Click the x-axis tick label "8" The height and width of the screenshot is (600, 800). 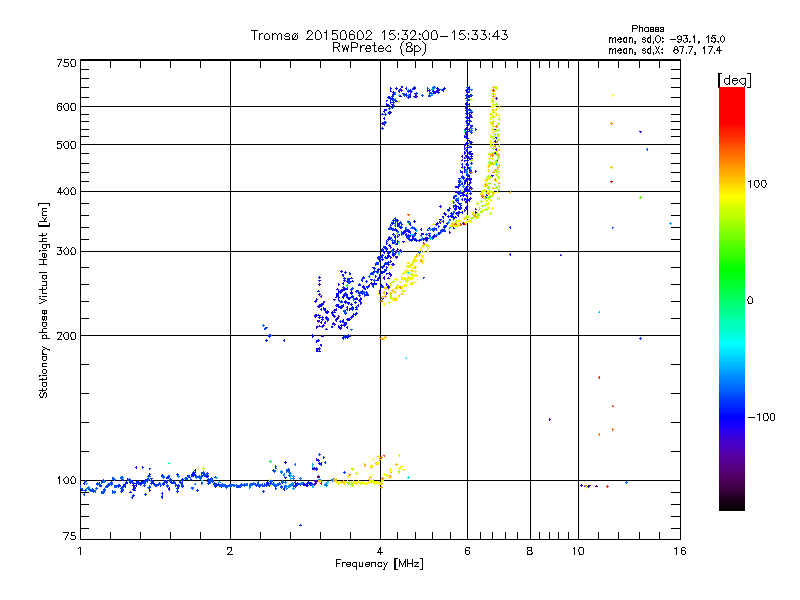coord(530,551)
